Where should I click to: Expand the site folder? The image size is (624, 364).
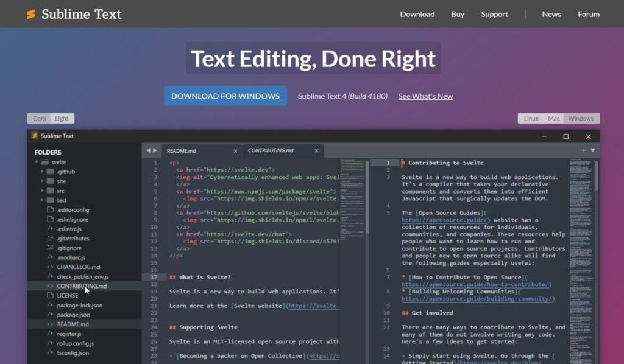(x=42, y=181)
